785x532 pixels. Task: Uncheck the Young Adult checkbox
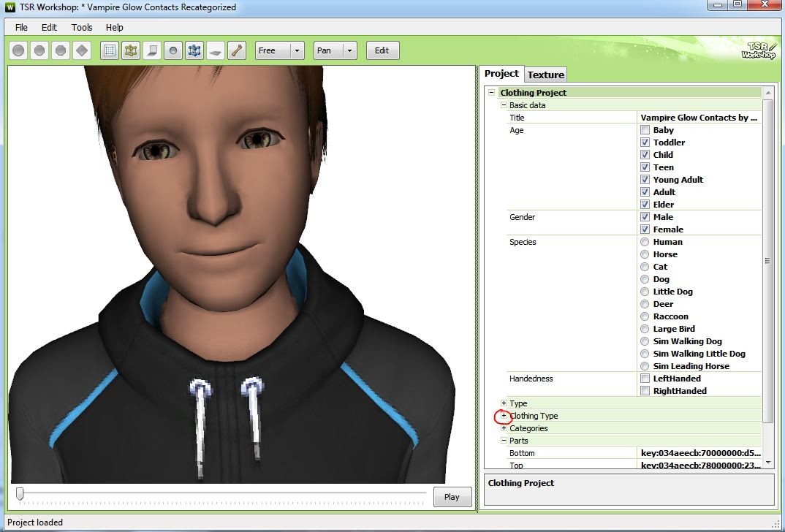tap(645, 180)
